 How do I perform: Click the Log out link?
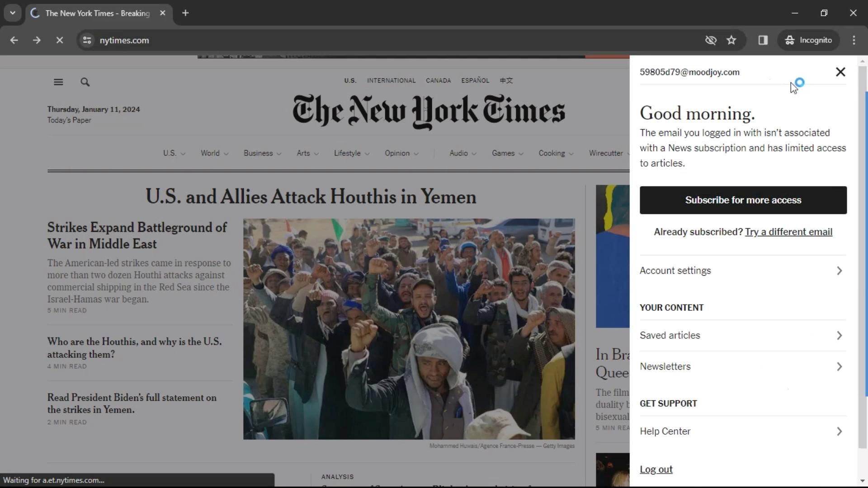(x=656, y=469)
